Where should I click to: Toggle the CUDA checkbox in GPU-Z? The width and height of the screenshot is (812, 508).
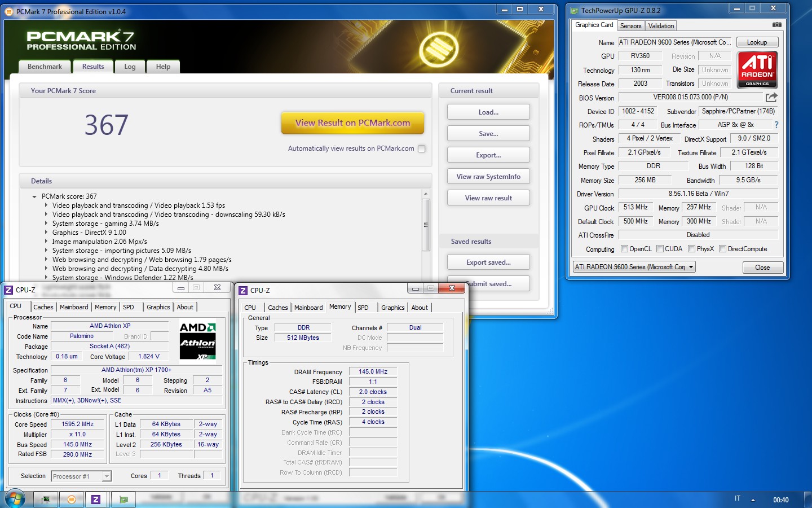tap(660, 249)
